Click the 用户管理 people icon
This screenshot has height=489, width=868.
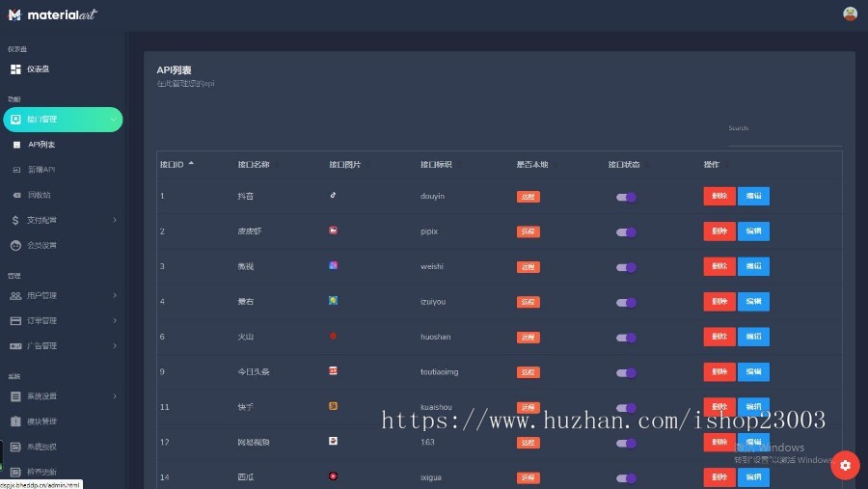(x=15, y=296)
